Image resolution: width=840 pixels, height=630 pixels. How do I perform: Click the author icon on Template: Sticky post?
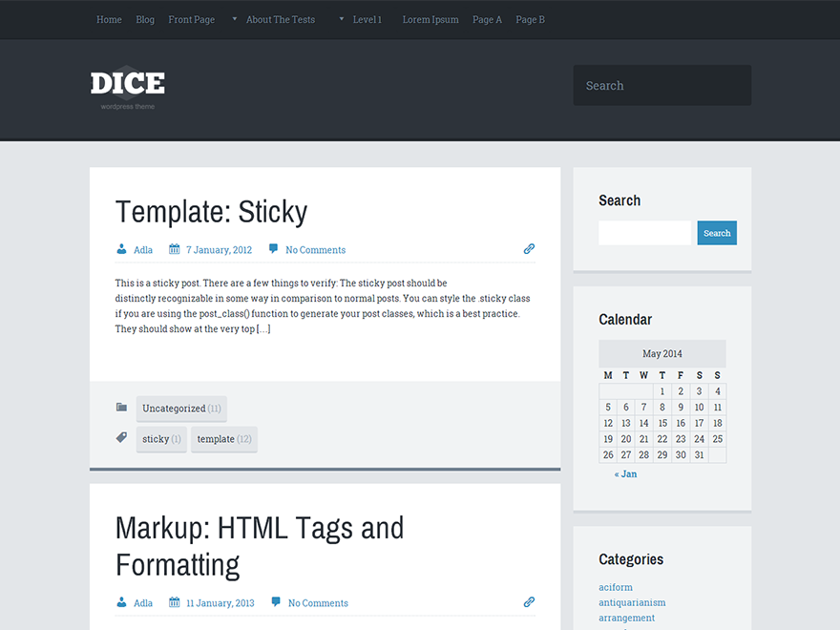[120, 249]
